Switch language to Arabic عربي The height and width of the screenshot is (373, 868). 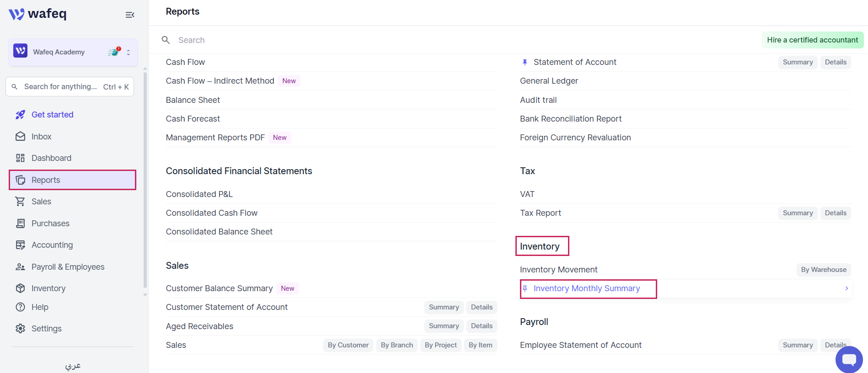click(73, 366)
